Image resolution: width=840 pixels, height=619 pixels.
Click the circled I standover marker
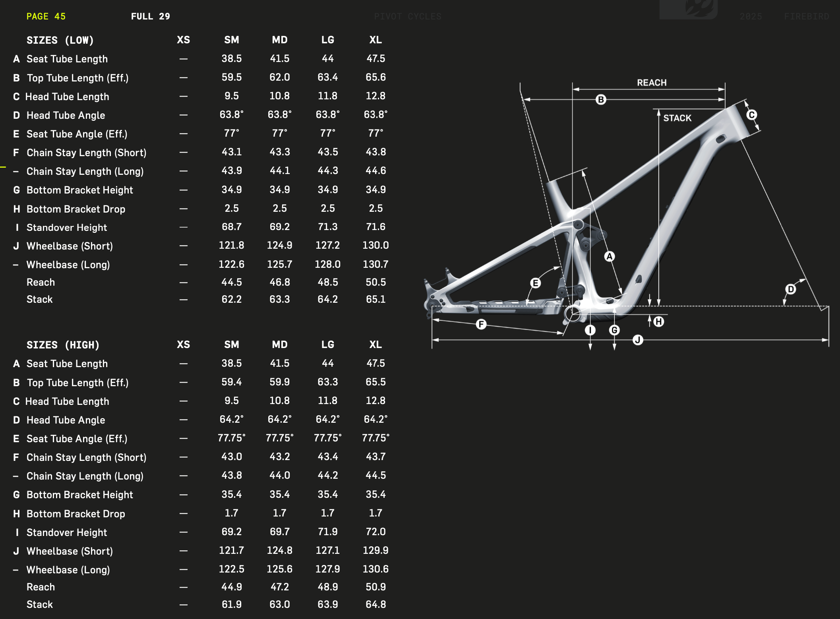point(590,330)
